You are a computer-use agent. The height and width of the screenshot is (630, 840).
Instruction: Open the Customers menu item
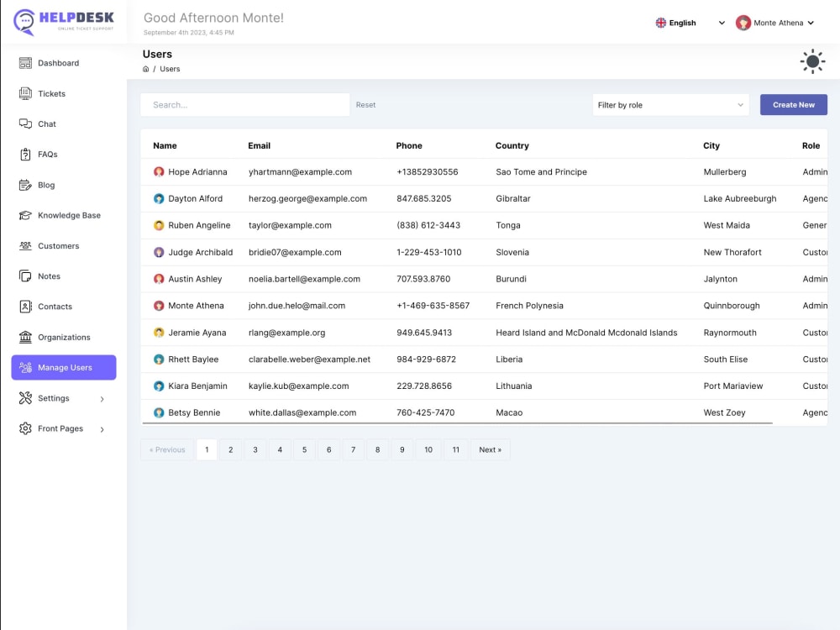pos(64,246)
